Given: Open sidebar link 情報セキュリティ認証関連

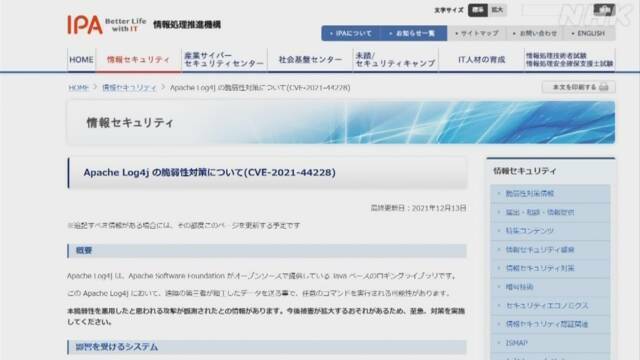Looking at the screenshot, I should 547,324.
